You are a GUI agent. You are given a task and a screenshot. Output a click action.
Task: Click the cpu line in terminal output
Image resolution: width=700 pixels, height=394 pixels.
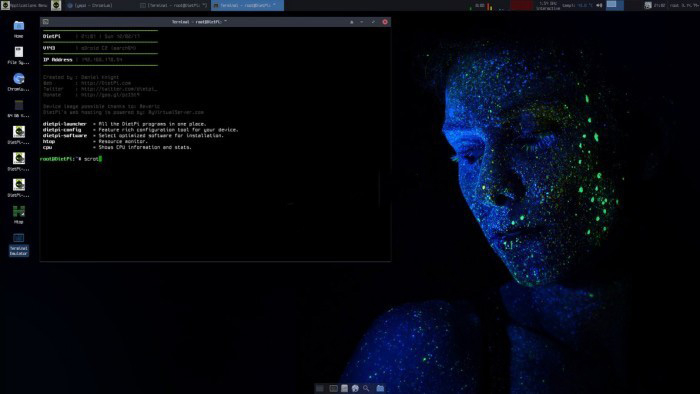point(117,147)
